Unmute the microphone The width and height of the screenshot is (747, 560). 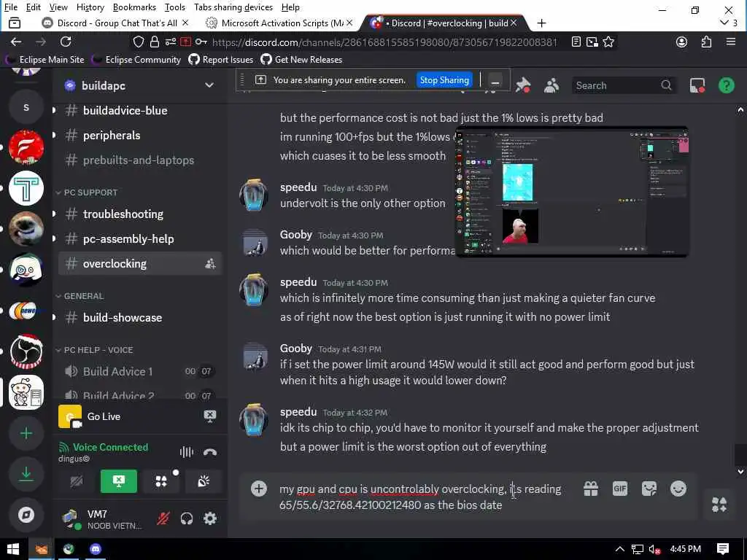pos(163,518)
